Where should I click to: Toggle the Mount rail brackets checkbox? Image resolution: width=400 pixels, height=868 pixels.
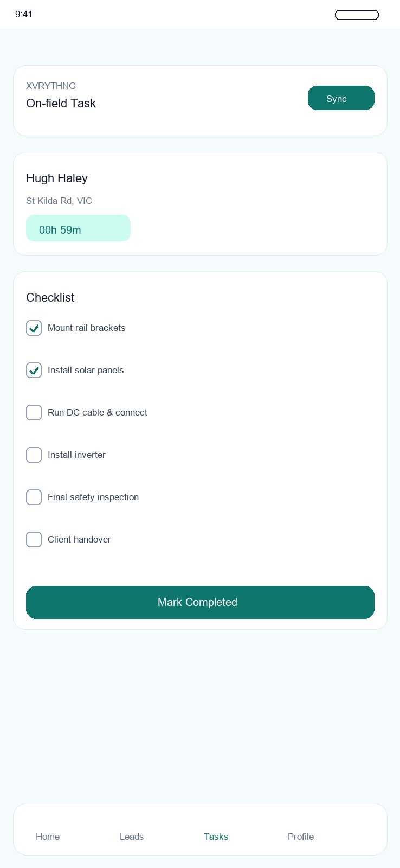34,328
